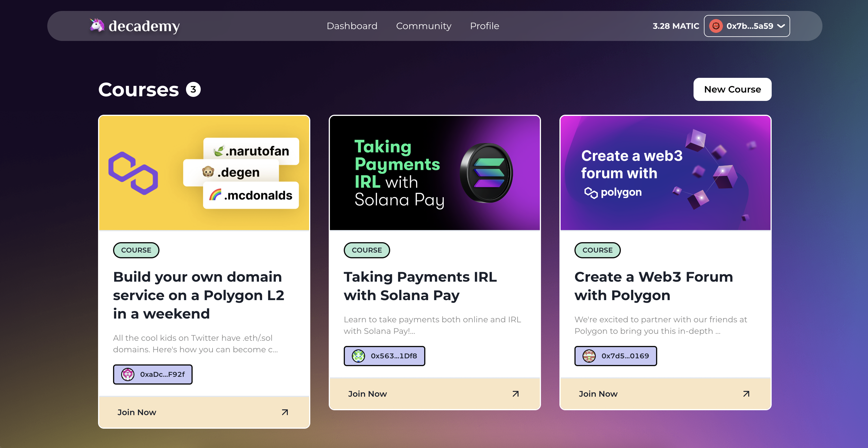Viewport: 868px width, 448px height.
Task: Open the Profile nav link
Action: point(484,26)
